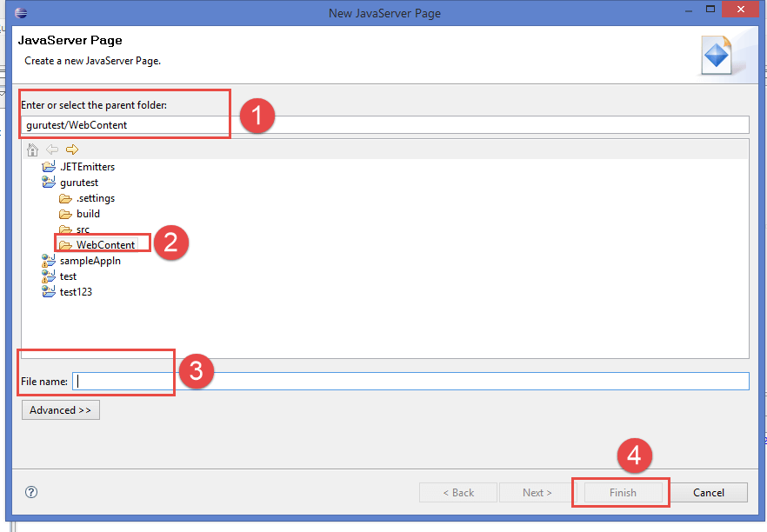This screenshot has height=532, width=767.
Task: Select the build folder
Action: (88, 214)
